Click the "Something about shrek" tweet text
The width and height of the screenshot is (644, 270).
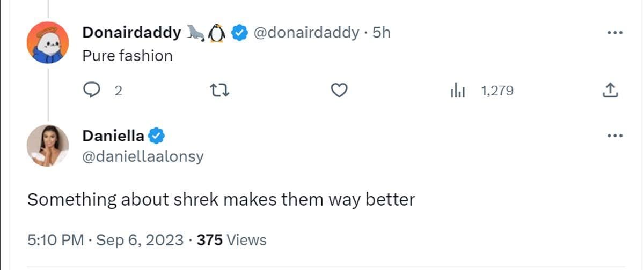(x=221, y=200)
